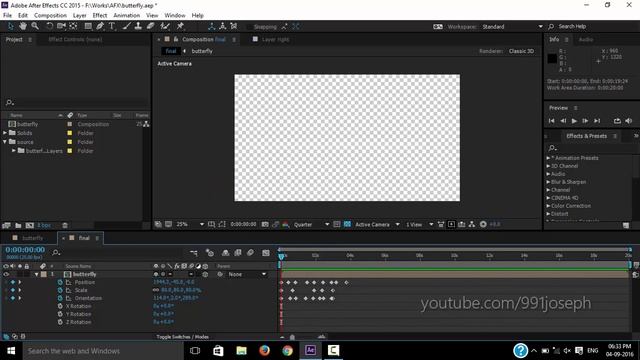Enable the Z Rotation stopwatch
Viewport: 640px width, 360px height.
tap(60, 322)
